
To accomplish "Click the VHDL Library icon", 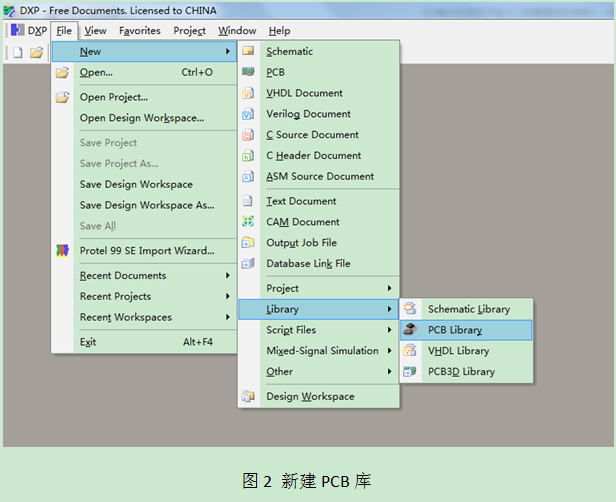I will point(410,350).
